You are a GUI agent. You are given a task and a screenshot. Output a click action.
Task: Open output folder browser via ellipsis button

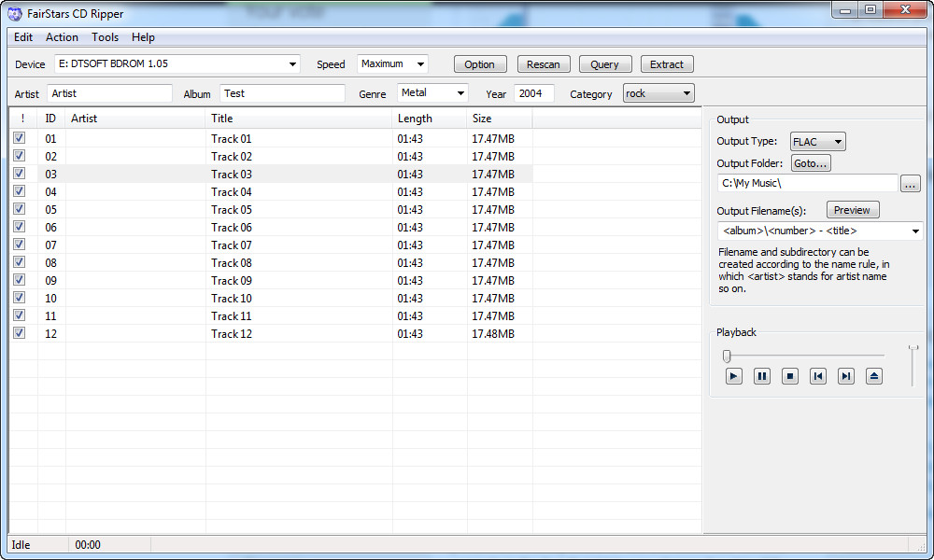point(911,183)
